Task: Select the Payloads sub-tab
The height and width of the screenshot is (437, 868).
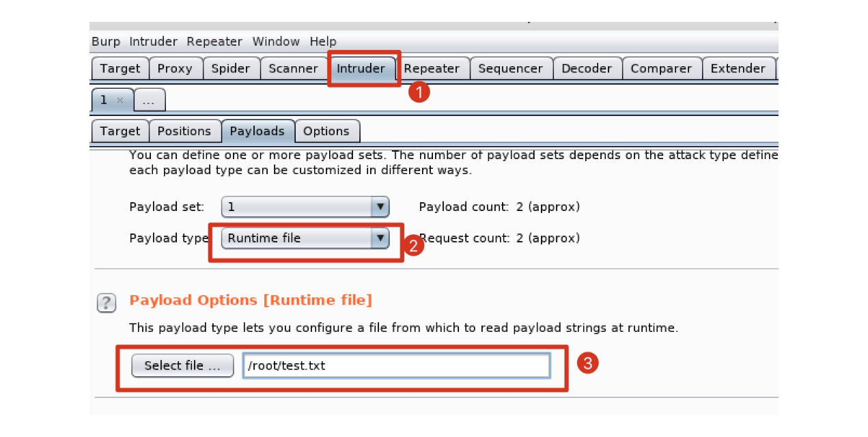Action: [257, 131]
